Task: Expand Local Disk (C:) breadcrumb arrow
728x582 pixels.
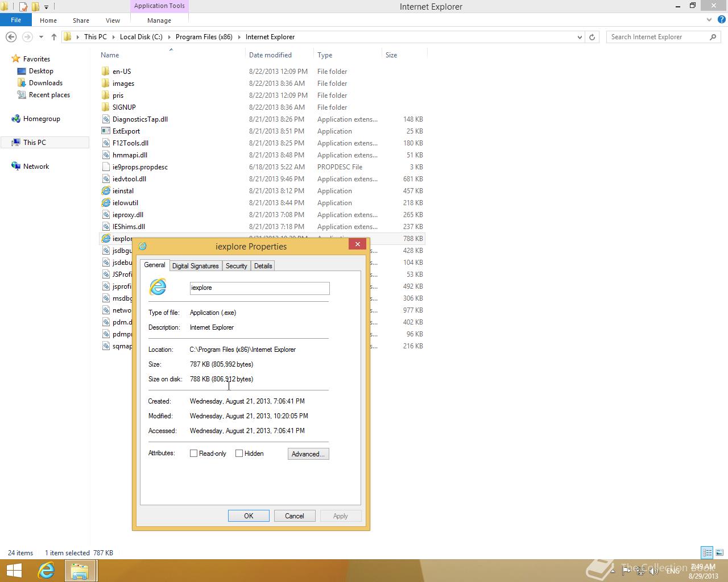Action: coord(169,37)
